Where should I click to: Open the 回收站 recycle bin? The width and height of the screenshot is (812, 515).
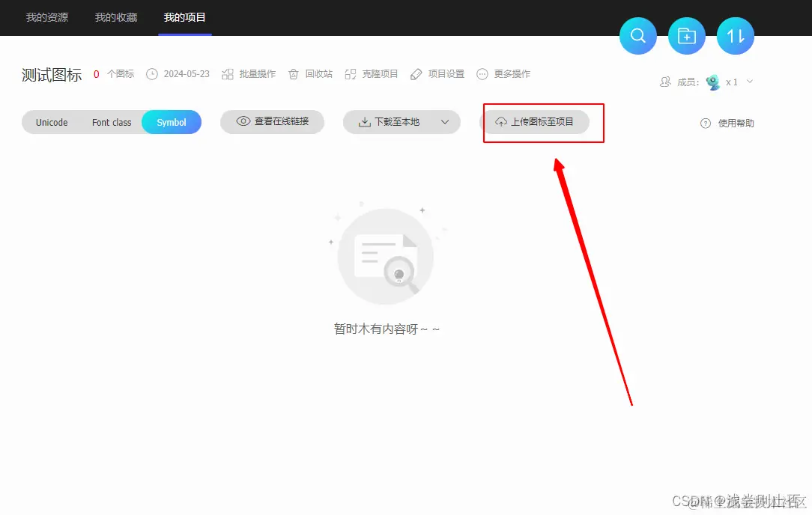coord(310,73)
